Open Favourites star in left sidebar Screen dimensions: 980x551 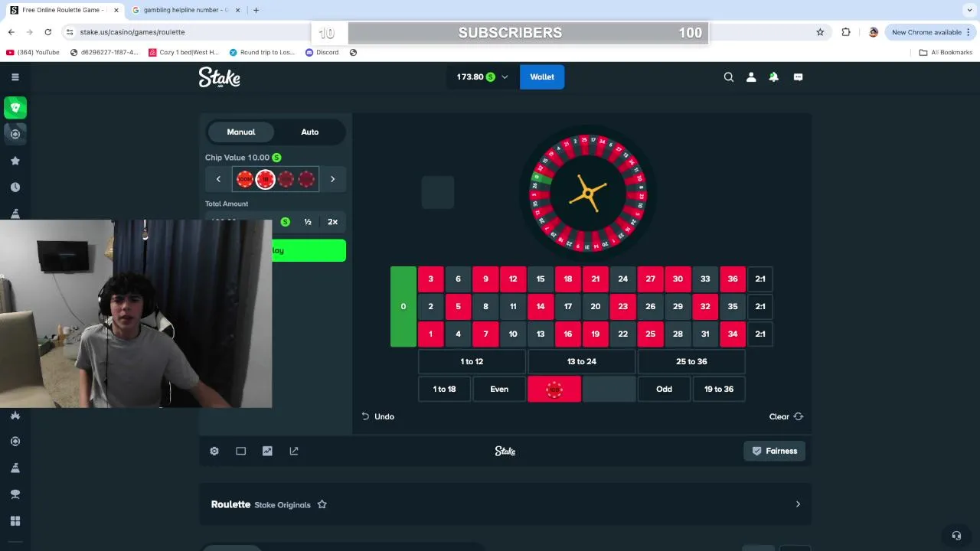tap(15, 161)
